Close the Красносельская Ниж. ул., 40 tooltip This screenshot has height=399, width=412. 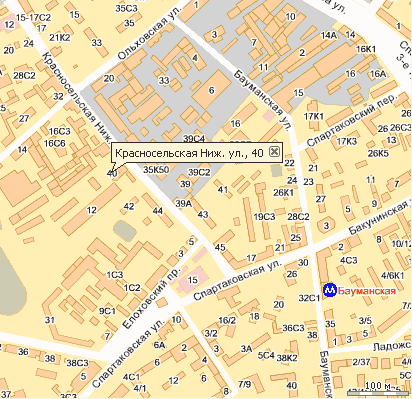[x=274, y=152]
